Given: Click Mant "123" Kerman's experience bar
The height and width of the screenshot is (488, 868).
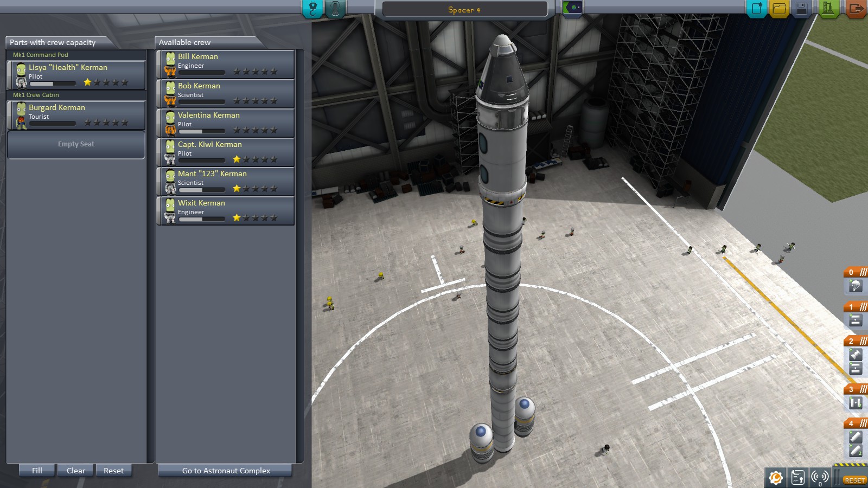Looking at the screenshot, I should coord(201,190).
